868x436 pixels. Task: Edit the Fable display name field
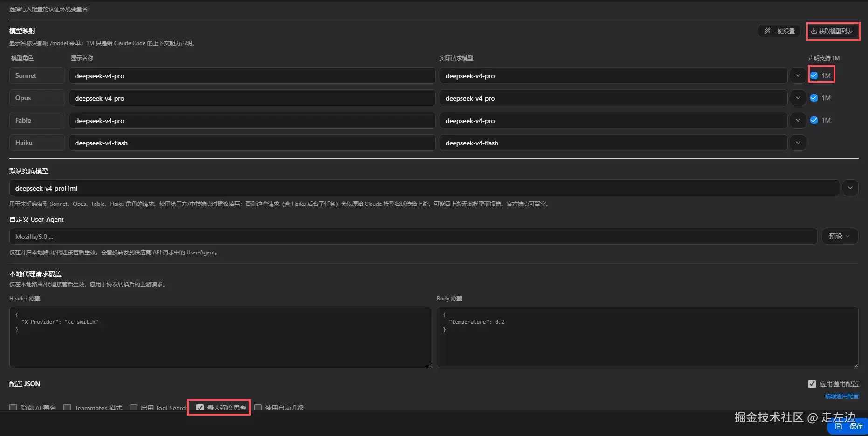(252, 120)
